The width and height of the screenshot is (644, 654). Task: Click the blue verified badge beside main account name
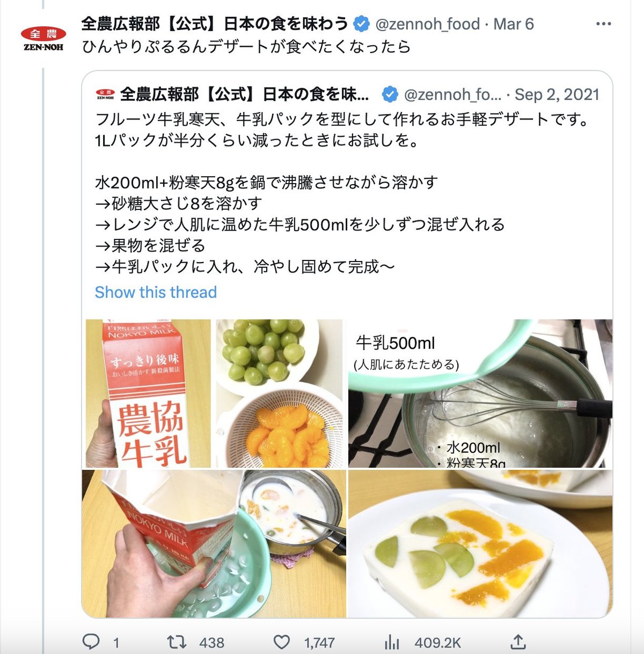point(362,24)
